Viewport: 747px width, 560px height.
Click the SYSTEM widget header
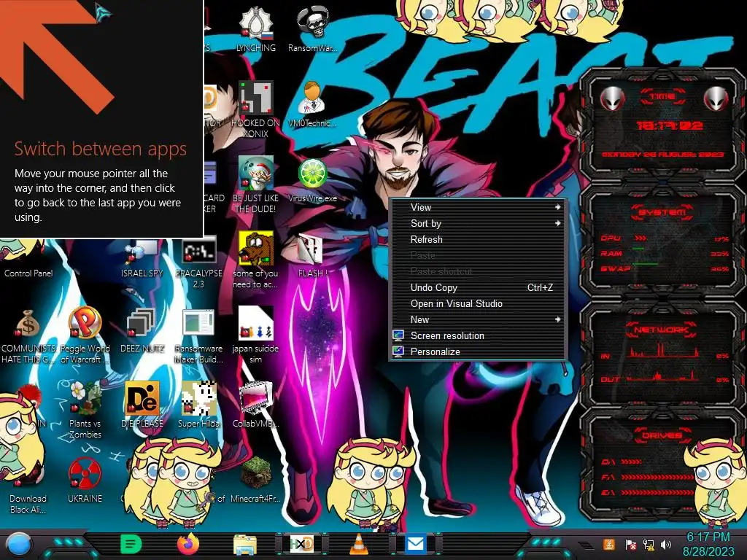pos(662,212)
